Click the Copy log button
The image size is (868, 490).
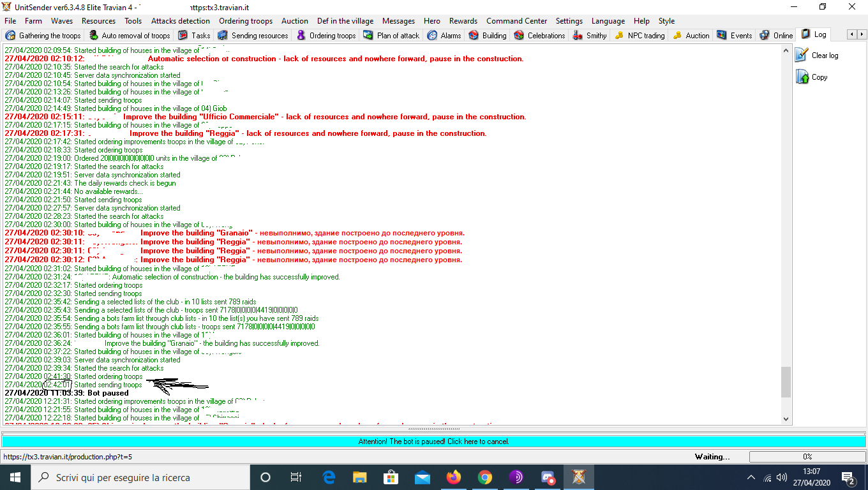click(x=812, y=77)
